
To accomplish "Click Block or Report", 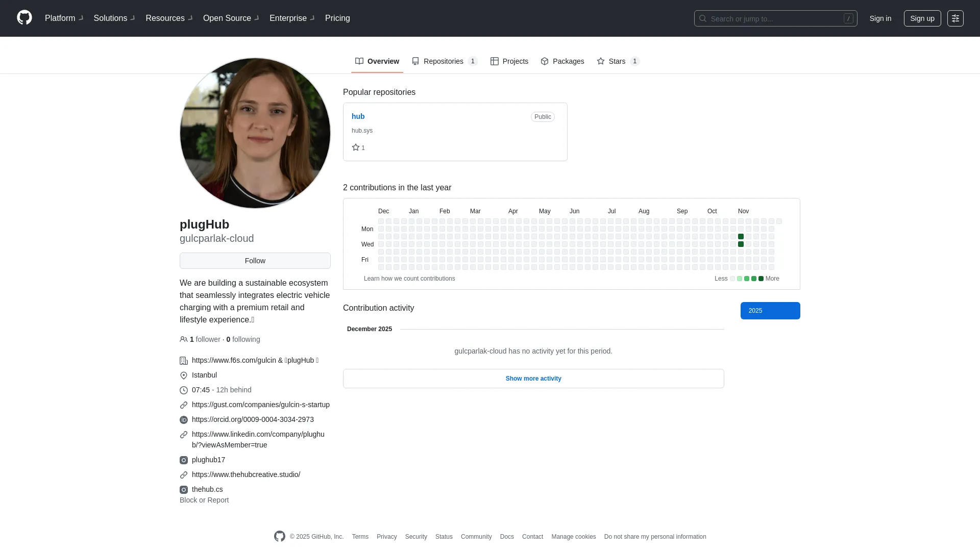I will tap(204, 500).
